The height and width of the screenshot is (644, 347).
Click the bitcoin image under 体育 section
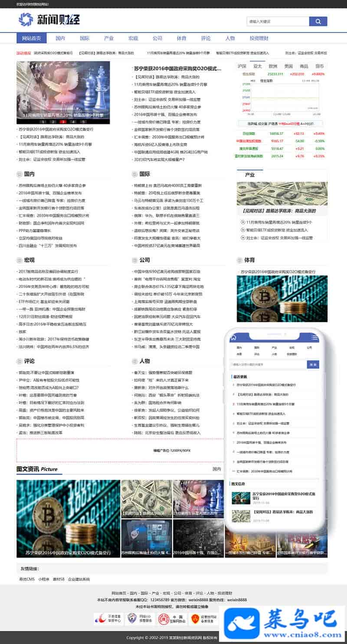(x=282, y=298)
